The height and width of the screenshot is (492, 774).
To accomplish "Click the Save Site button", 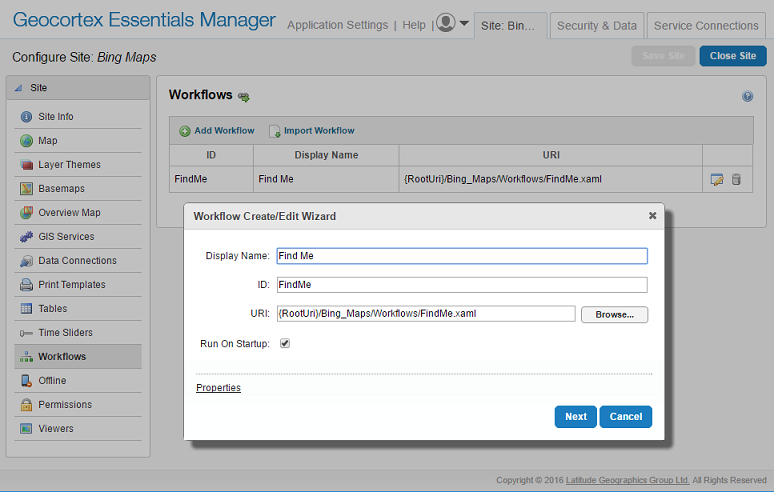I will point(663,56).
